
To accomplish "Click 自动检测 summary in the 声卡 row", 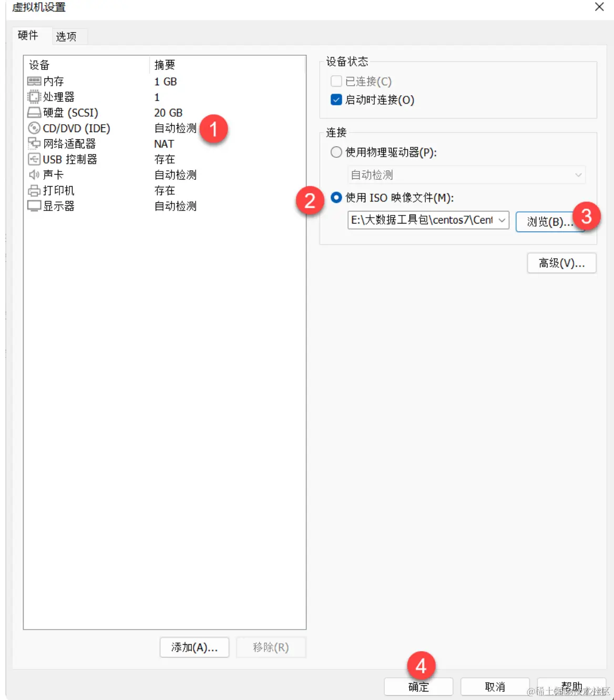I will click(175, 175).
